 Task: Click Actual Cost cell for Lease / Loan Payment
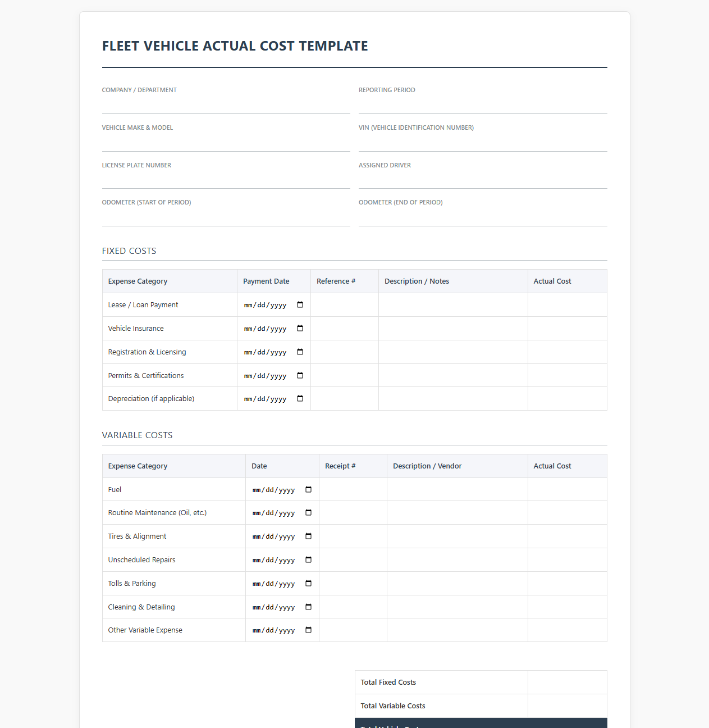[x=568, y=305]
